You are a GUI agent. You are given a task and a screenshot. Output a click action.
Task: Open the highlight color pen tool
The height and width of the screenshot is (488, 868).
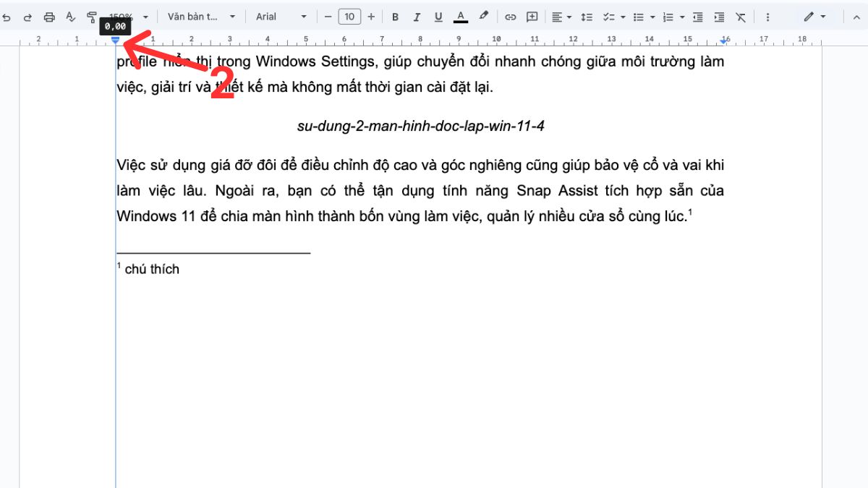click(x=484, y=16)
